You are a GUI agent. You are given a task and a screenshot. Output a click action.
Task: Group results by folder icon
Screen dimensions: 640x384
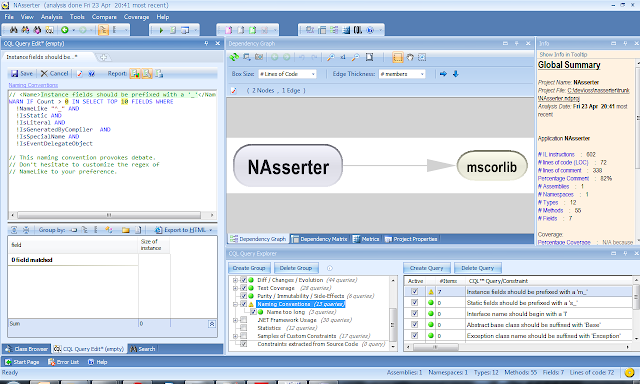126,230
